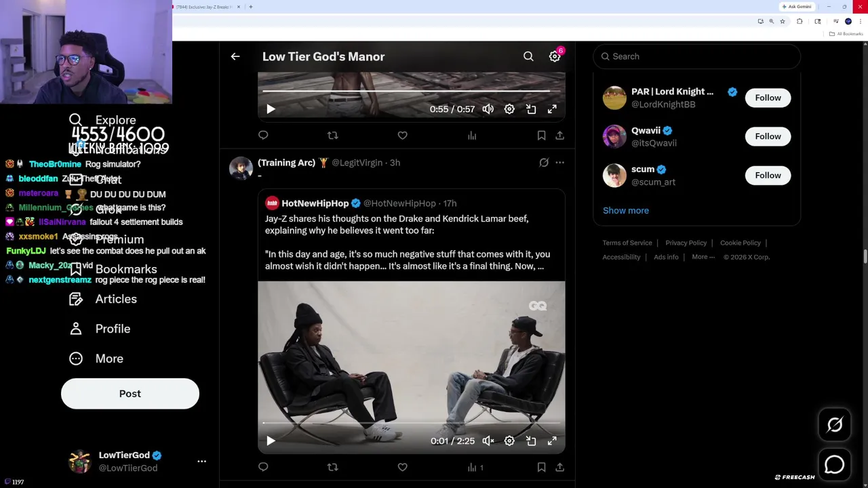Follow PAR | Lord Knight
The width and height of the screenshot is (868, 488).
click(768, 98)
